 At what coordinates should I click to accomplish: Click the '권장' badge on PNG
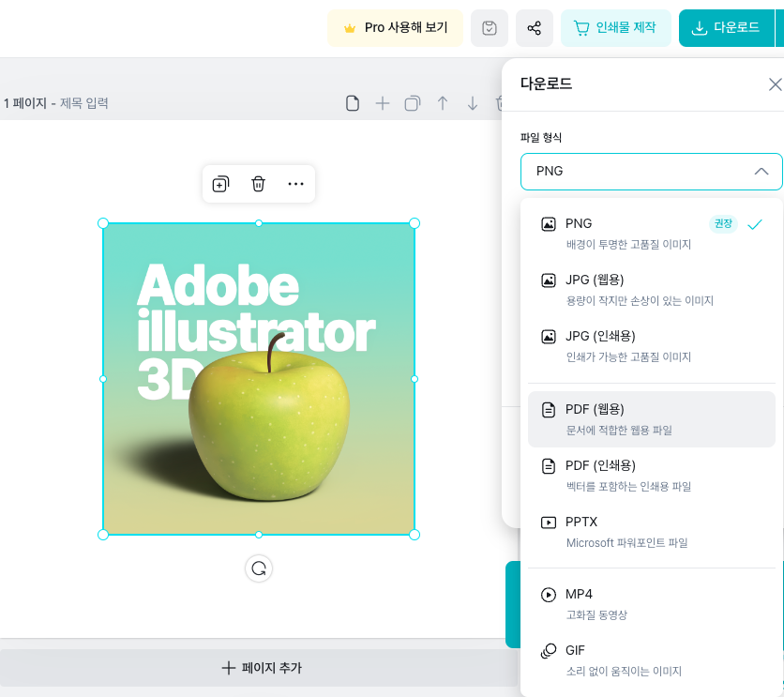pos(723,223)
